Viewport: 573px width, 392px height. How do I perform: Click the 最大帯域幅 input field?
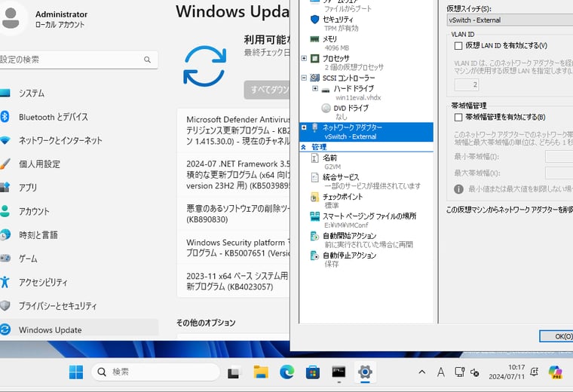[x=559, y=173]
